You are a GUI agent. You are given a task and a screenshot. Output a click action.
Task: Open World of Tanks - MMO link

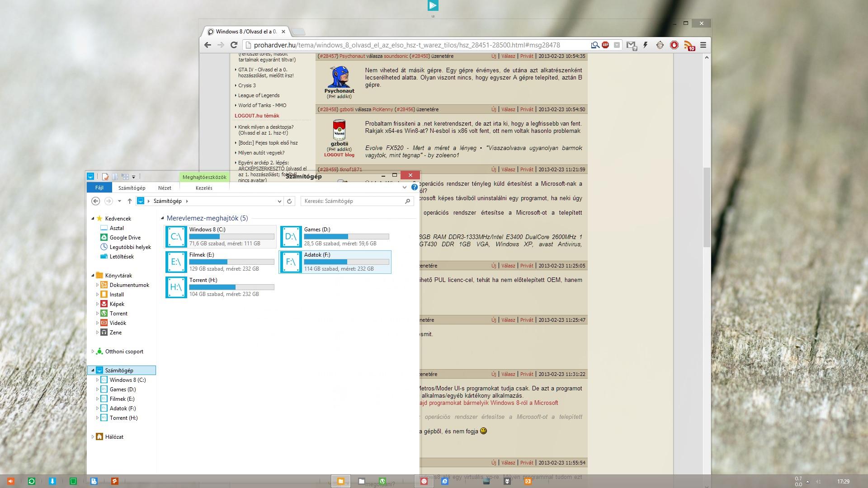coord(262,105)
